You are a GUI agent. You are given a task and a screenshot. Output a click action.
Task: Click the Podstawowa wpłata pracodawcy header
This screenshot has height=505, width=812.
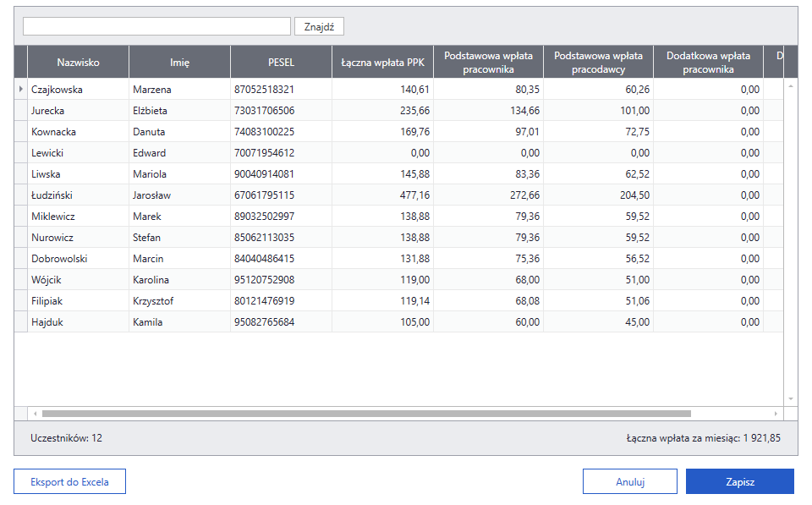point(598,62)
